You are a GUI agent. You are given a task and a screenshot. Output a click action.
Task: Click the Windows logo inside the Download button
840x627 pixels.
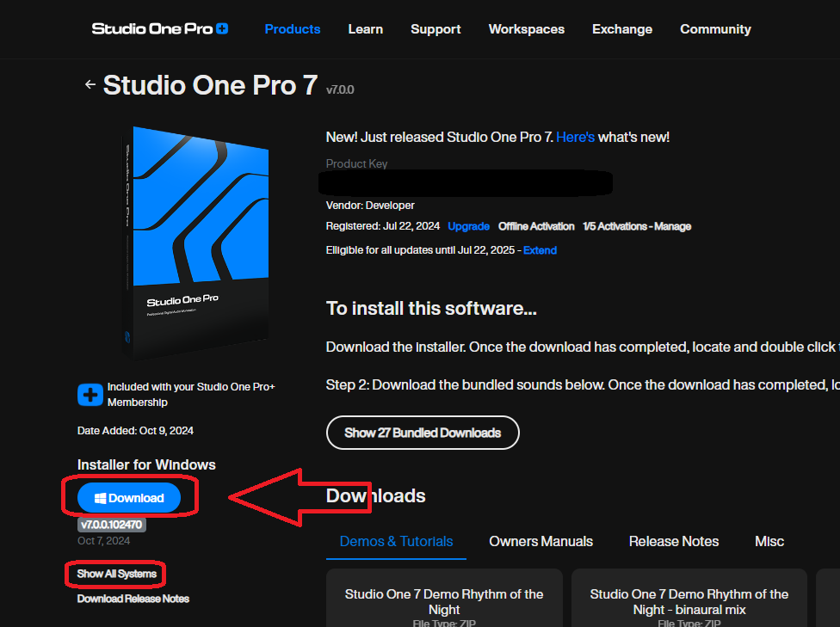(x=103, y=497)
